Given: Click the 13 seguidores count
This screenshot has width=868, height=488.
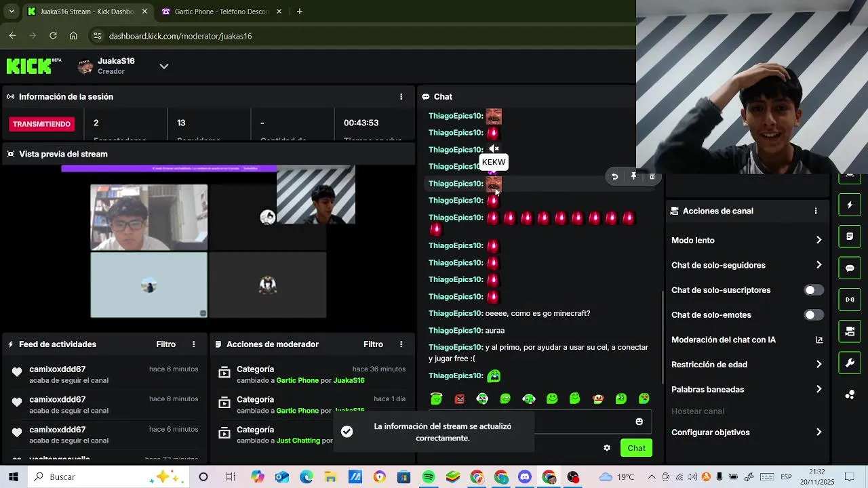Looking at the screenshot, I should (x=181, y=123).
